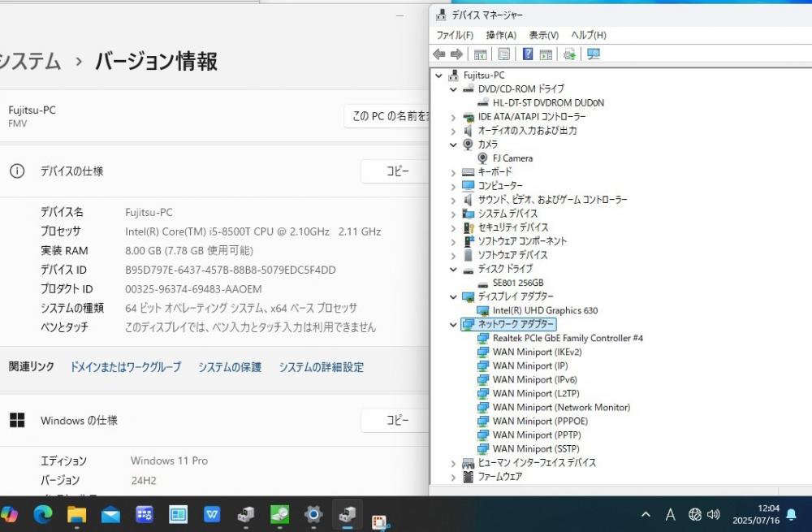Click コピー button for デバイスの仕様
This screenshot has width=812, height=532.
tap(395, 171)
